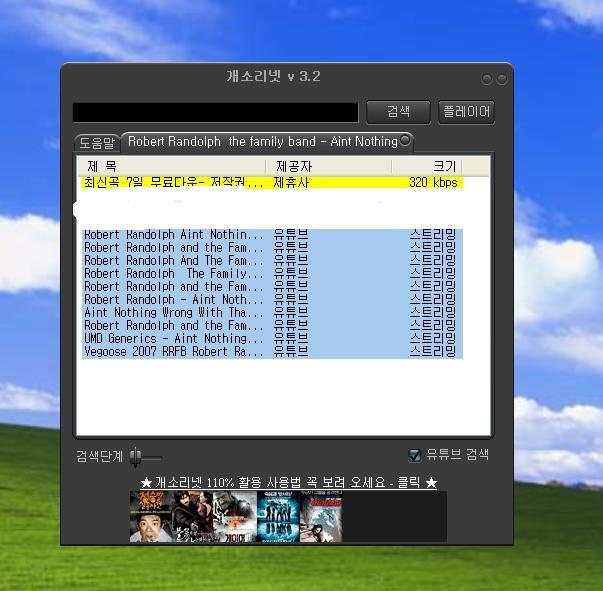Sort list by 제 목 column header

(172, 166)
